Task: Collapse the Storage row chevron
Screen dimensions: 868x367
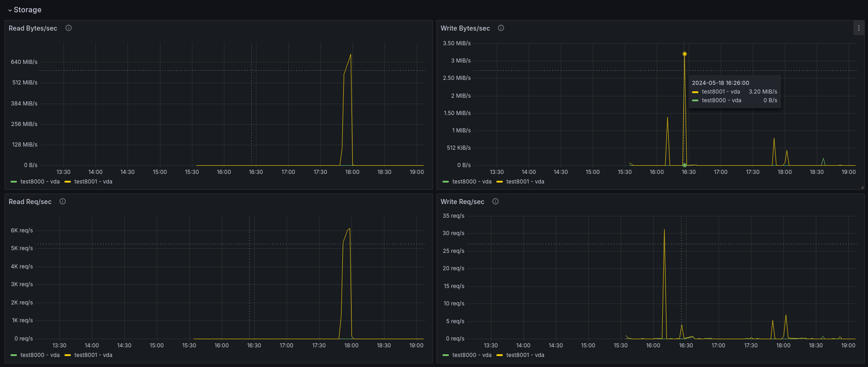Action: pos(10,10)
